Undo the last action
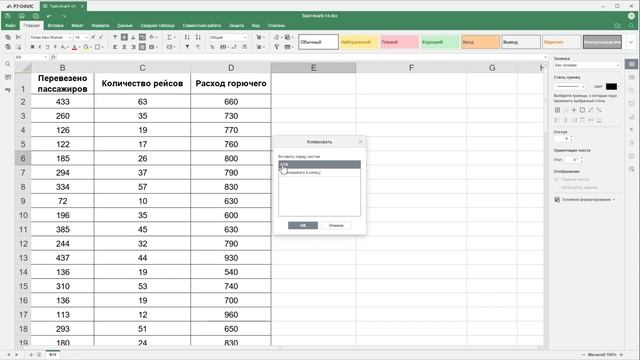The height and width of the screenshot is (360, 640). (x=49, y=16)
